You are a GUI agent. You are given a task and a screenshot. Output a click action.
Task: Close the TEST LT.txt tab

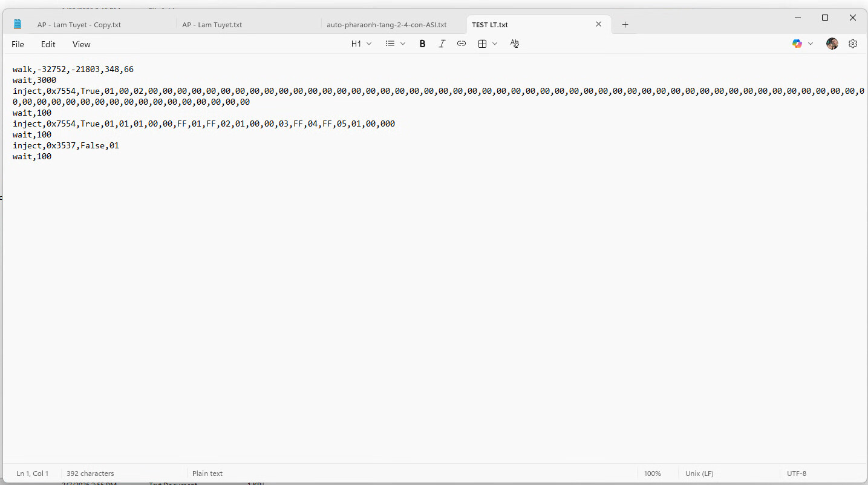599,24
